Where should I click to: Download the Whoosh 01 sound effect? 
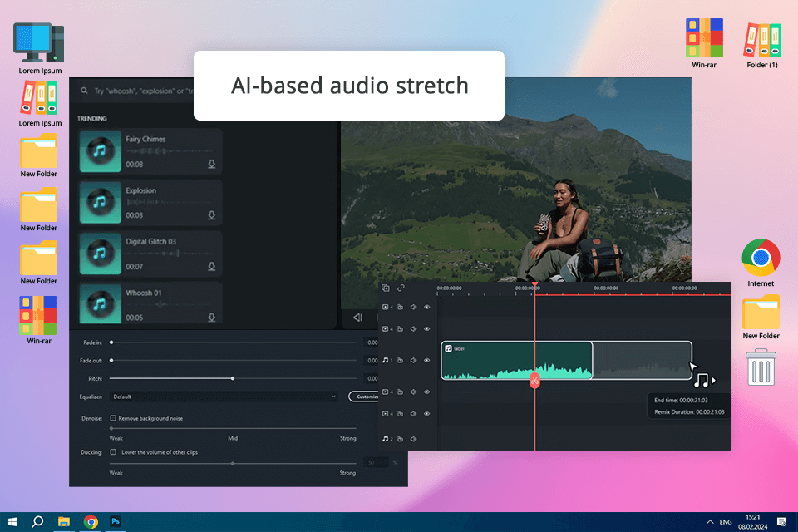click(x=212, y=318)
